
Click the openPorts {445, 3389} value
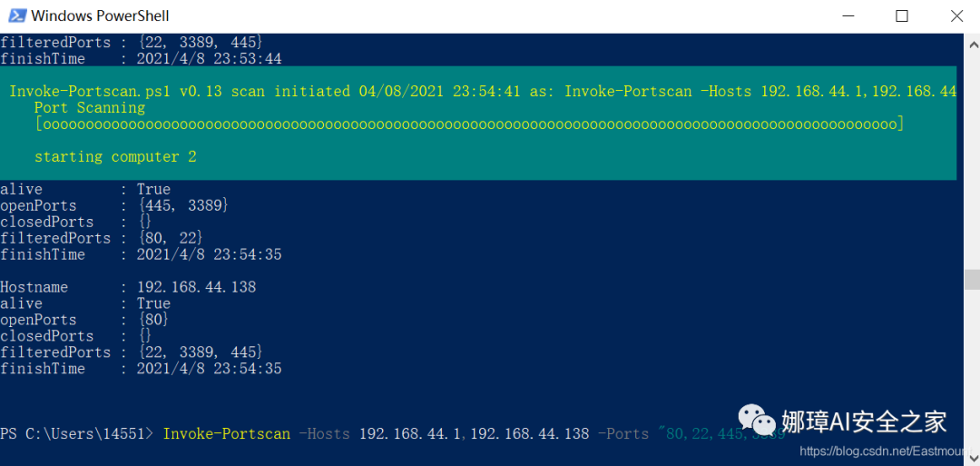[x=183, y=206]
